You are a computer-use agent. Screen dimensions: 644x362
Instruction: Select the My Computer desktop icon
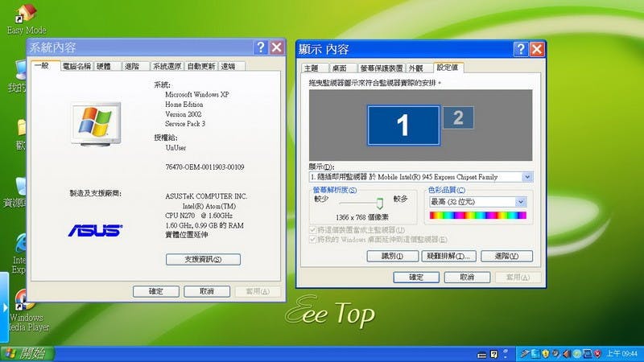pyautogui.click(x=18, y=76)
